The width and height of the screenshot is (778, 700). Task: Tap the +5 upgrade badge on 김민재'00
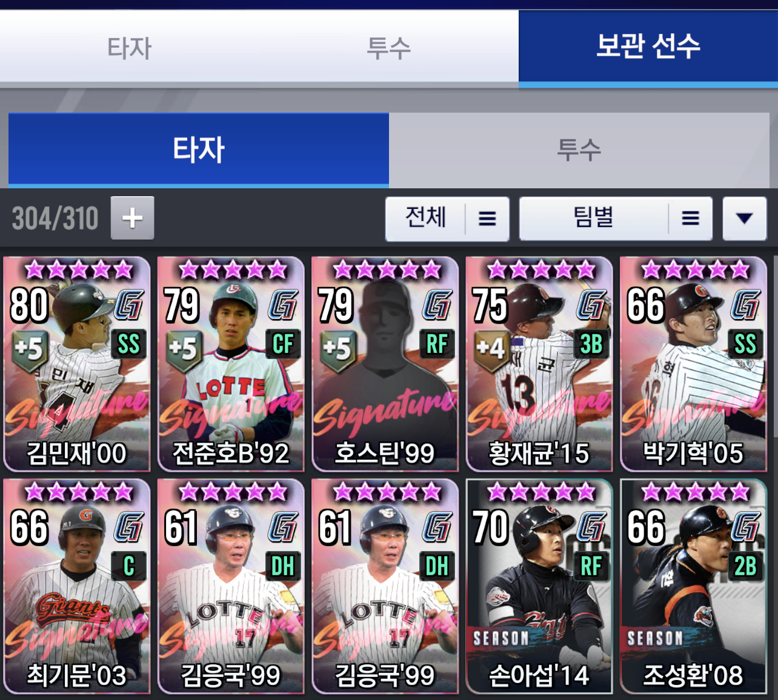click(x=30, y=349)
